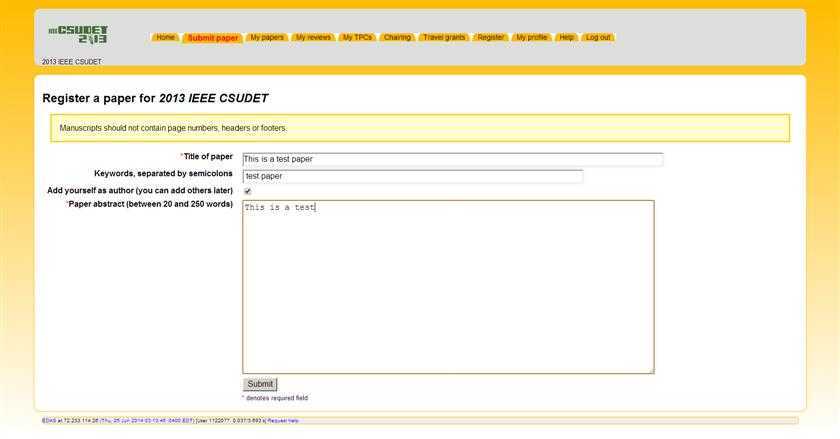Switch to the Chairing tab

[397, 37]
